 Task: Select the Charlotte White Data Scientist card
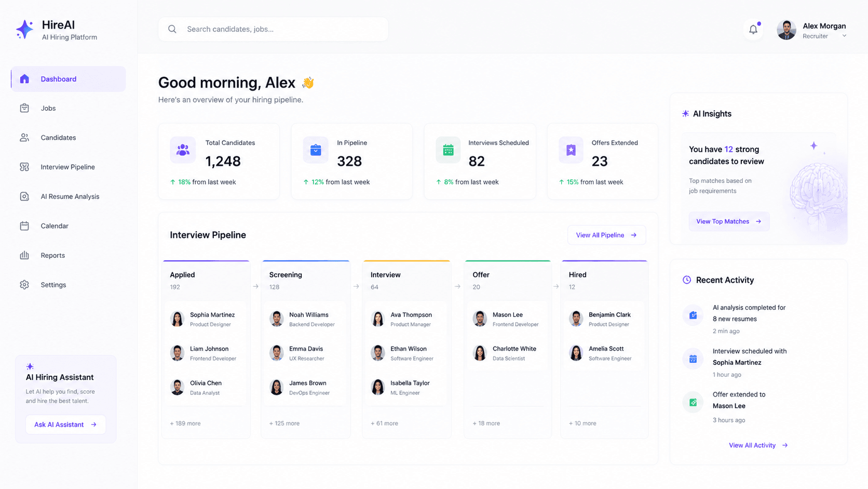coord(508,353)
